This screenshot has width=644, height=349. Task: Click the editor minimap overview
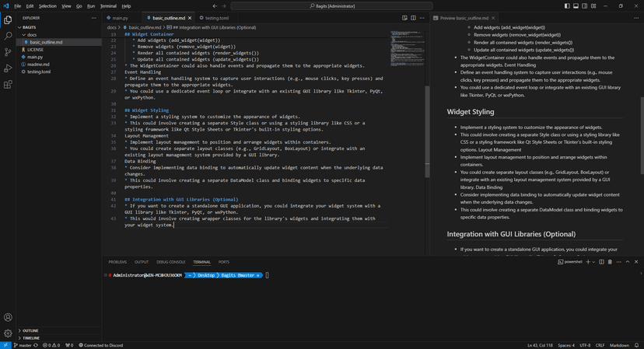point(407,48)
